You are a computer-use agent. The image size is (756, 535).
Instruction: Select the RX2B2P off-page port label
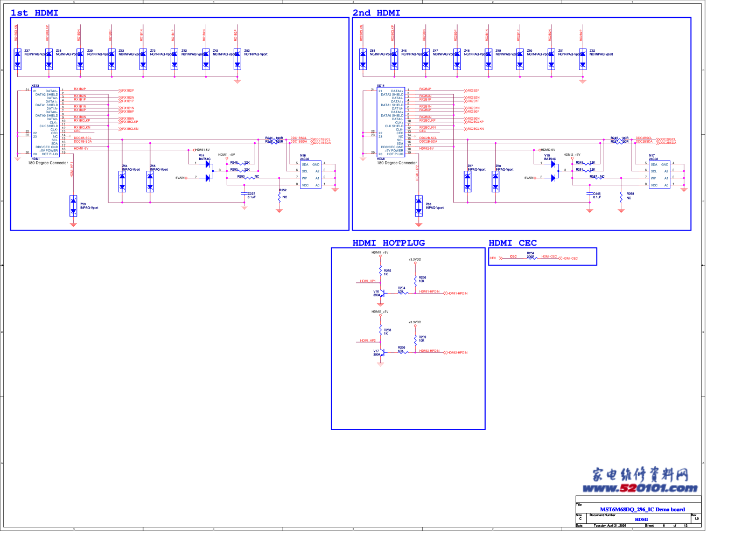click(x=472, y=91)
